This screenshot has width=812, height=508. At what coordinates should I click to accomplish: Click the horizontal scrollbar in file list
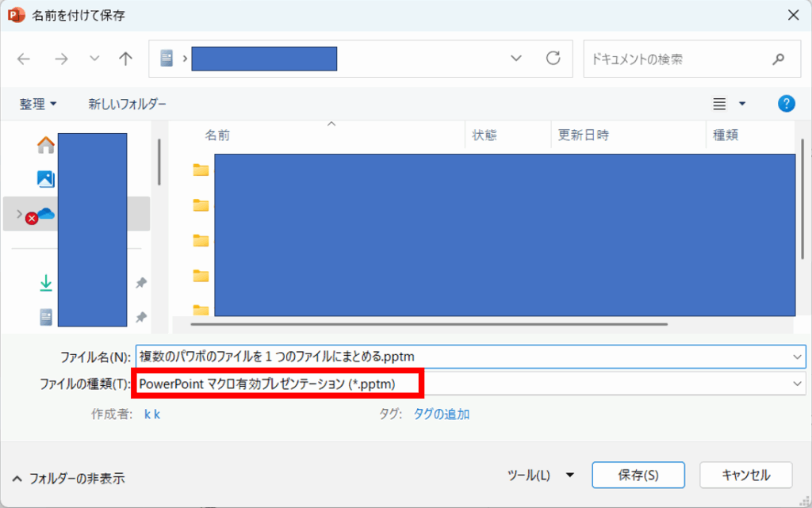pyautogui.click(x=429, y=324)
